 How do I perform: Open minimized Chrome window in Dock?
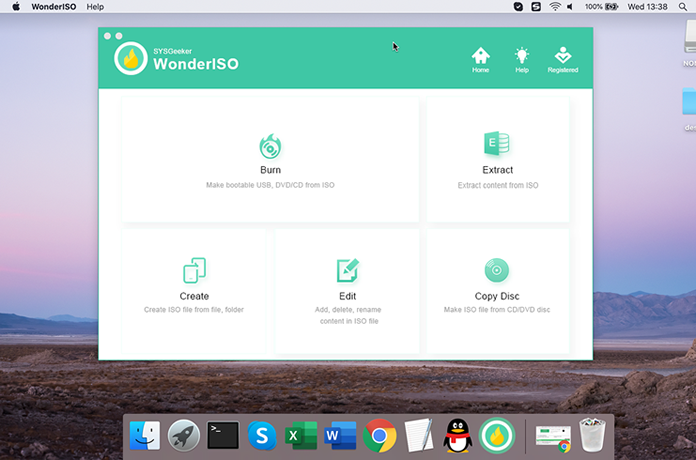point(553,437)
